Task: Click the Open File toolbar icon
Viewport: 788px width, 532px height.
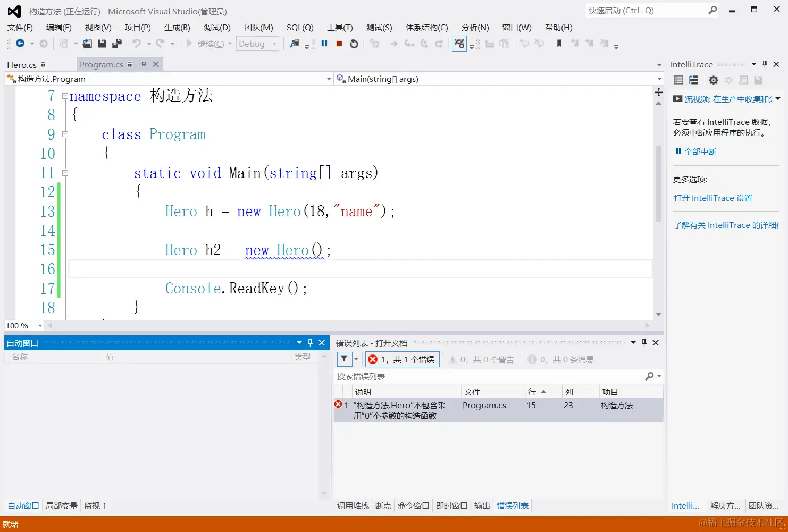Action: point(87,44)
